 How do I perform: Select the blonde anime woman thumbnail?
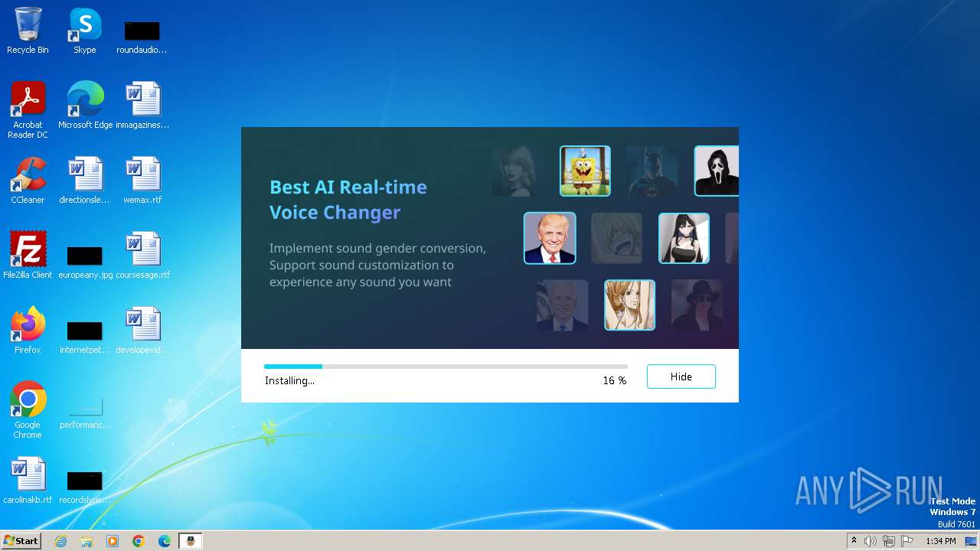click(629, 305)
